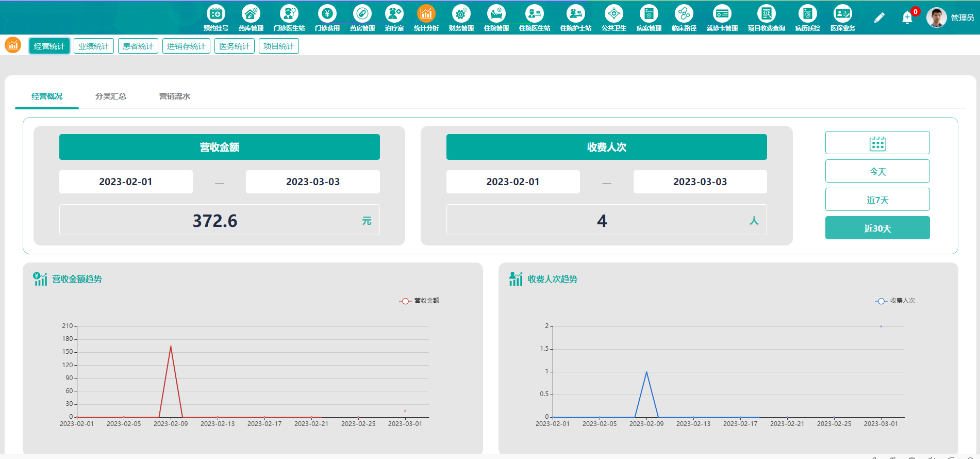Viewport: 980px width, 459px height.
Task: Go to 门诊医生站
Action: 289,18
